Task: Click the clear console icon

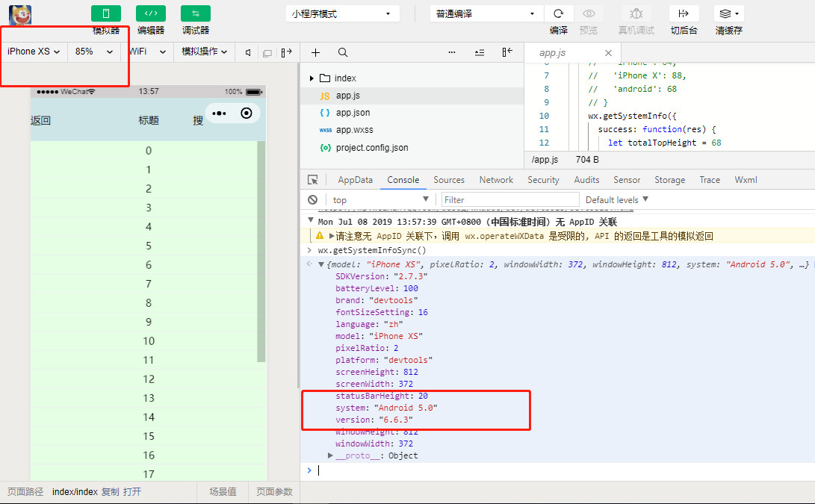Action: (313, 199)
